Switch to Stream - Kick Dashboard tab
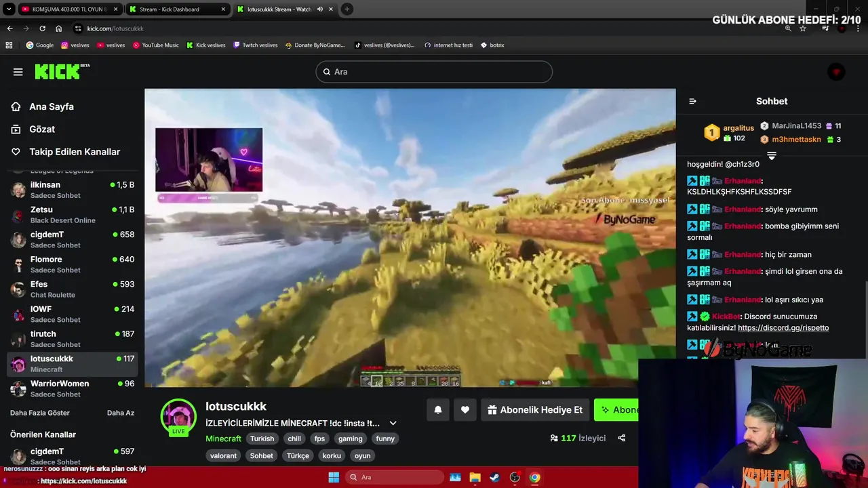Viewport: 868px width, 488px height. (x=177, y=9)
